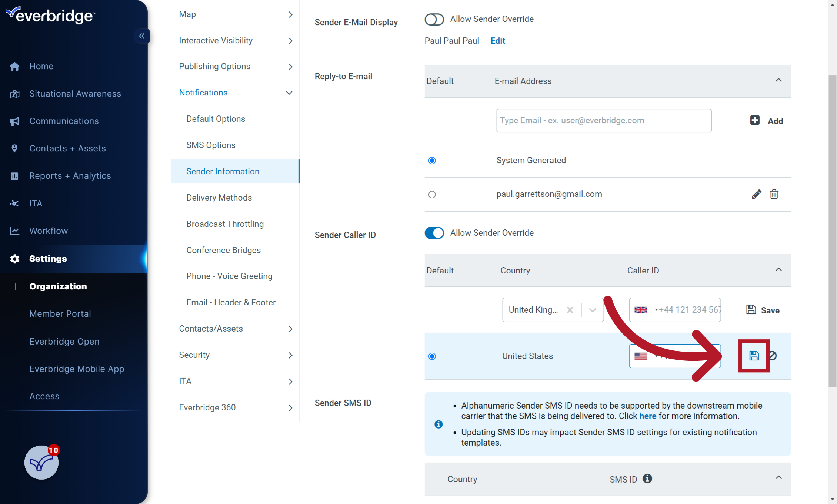Click Edit next to Paul Paul Paul
This screenshot has width=837, height=504.
pos(498,41)
